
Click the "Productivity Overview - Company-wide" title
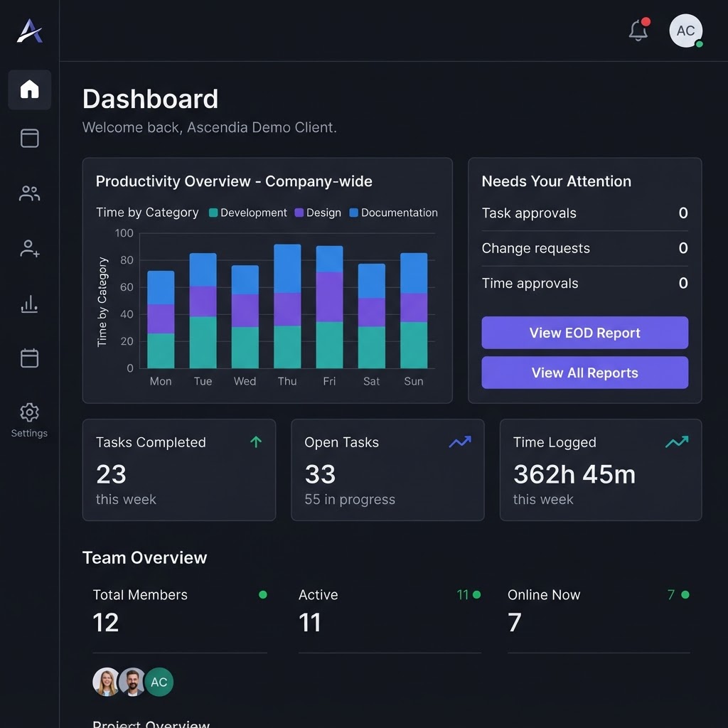coord(234,181)
